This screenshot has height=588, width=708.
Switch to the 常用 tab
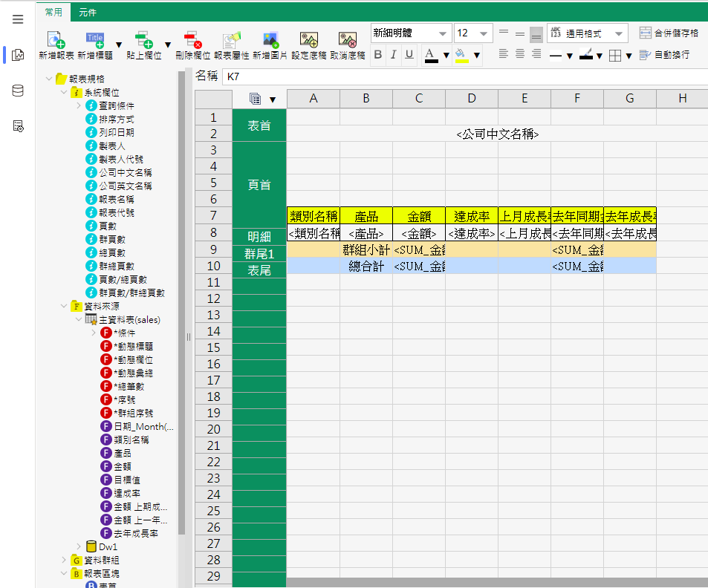coord(53,12)
